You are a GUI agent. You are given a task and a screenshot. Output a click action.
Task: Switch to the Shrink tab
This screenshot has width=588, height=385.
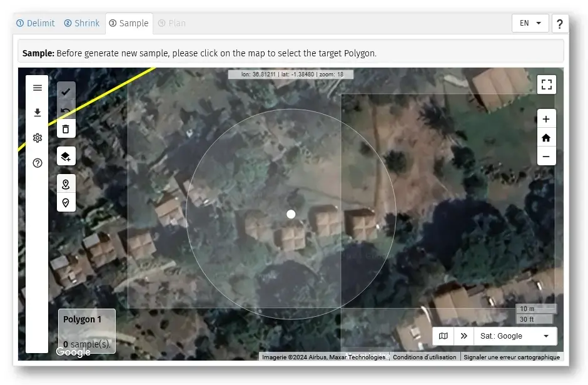(x=81, y=23)
